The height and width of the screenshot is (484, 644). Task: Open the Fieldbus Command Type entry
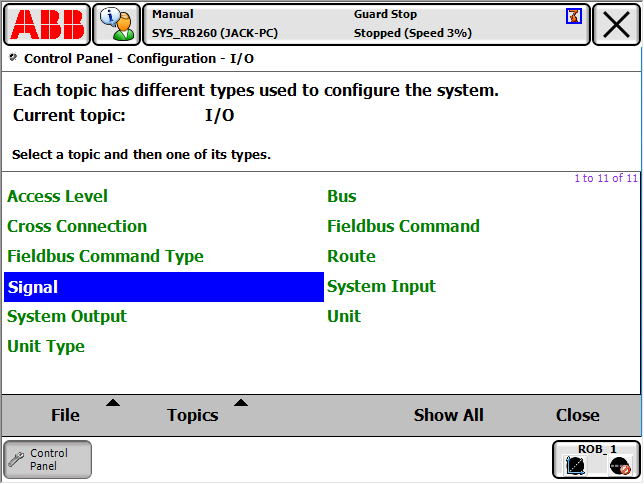[105, 256]
